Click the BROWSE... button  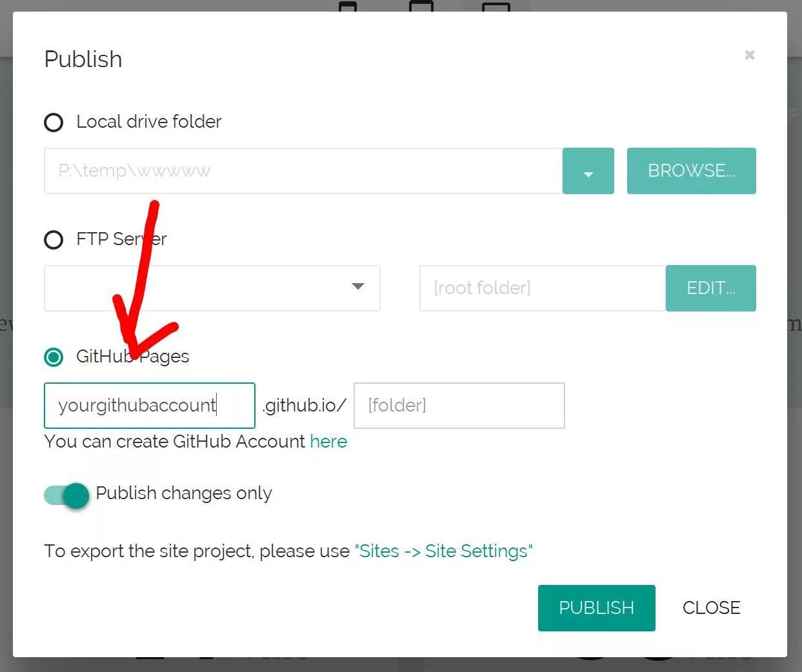point(691,171)
